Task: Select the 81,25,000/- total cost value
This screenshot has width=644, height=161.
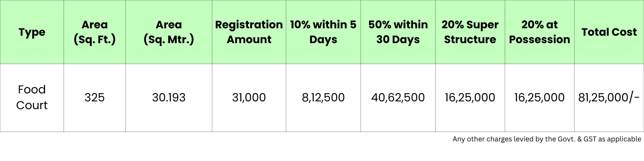Action: click(609, 97)
